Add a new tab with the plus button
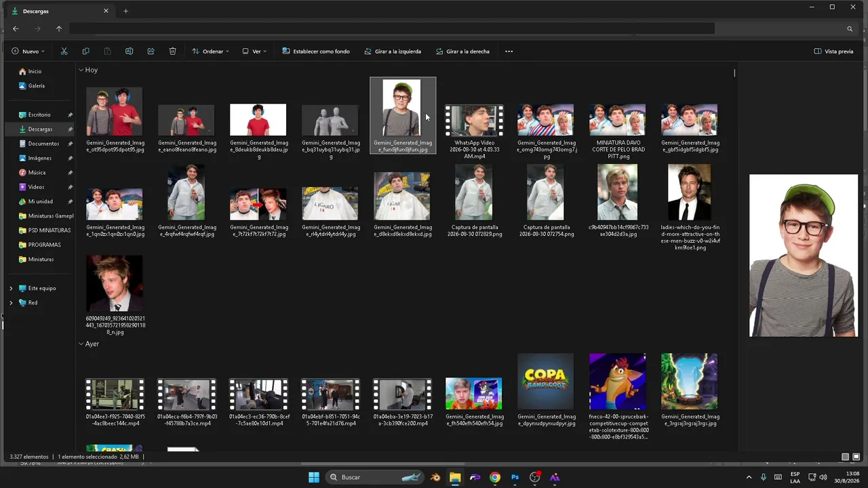This screenshot has width=868, height=488. [125, 11]
